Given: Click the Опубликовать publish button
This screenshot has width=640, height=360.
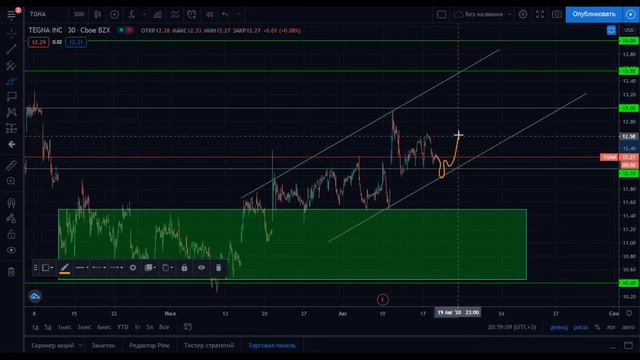Looking at the screenshot, I should coord(594,14).
